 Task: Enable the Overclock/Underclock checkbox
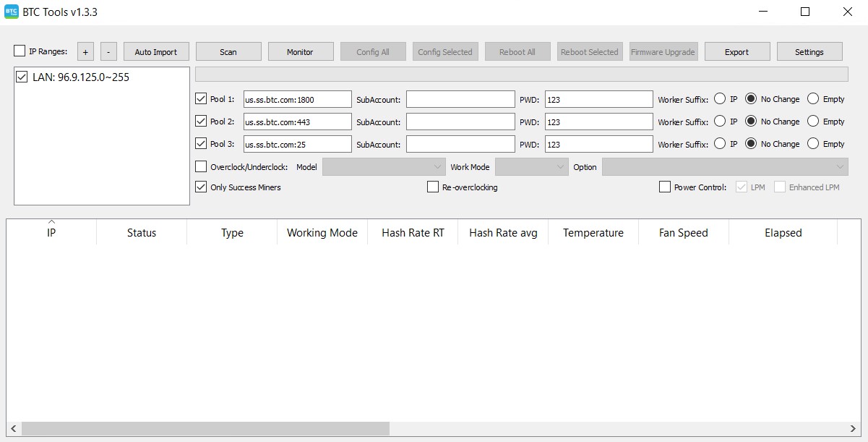201,167
